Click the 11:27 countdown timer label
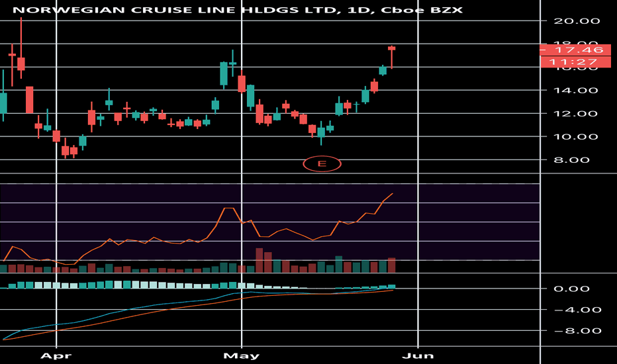 coord(576,62)
